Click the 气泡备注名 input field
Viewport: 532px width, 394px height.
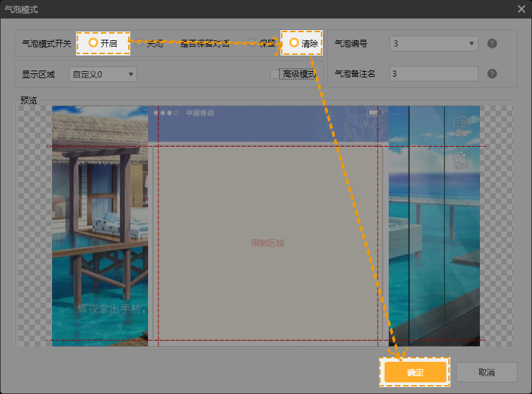433,74
